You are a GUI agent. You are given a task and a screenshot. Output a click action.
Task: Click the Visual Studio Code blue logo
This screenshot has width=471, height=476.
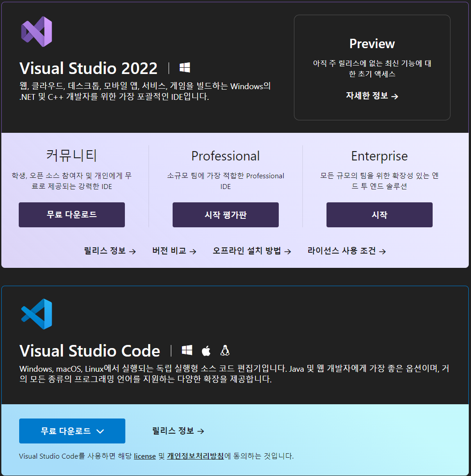tap(37, 314)
